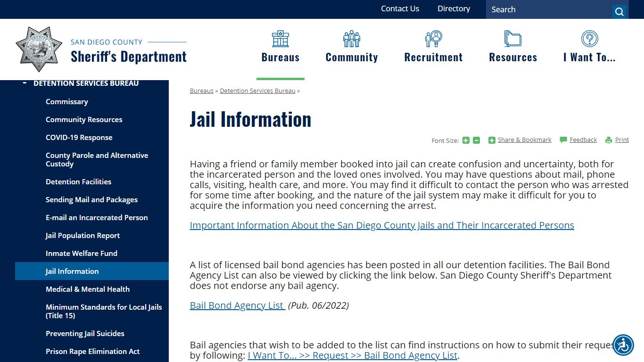Open Sending Mail and Packages

(x=92, y=199)
